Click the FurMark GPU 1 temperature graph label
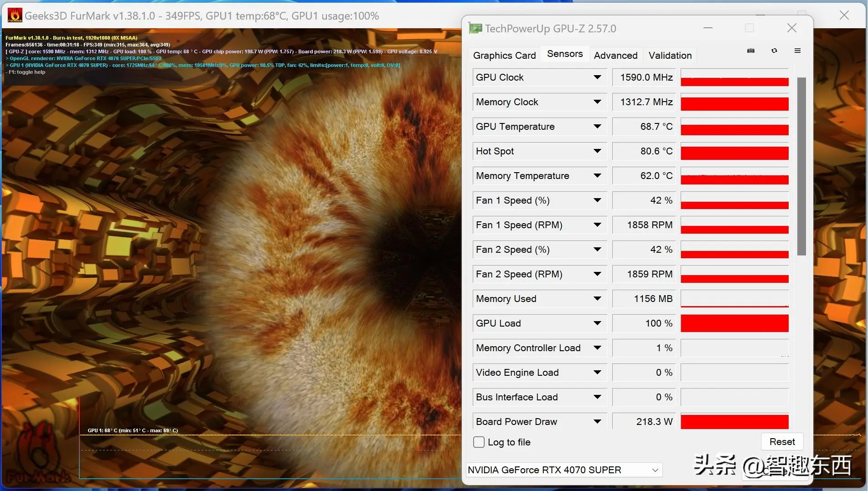Screen dimensions: 868x491 [133, 430]
